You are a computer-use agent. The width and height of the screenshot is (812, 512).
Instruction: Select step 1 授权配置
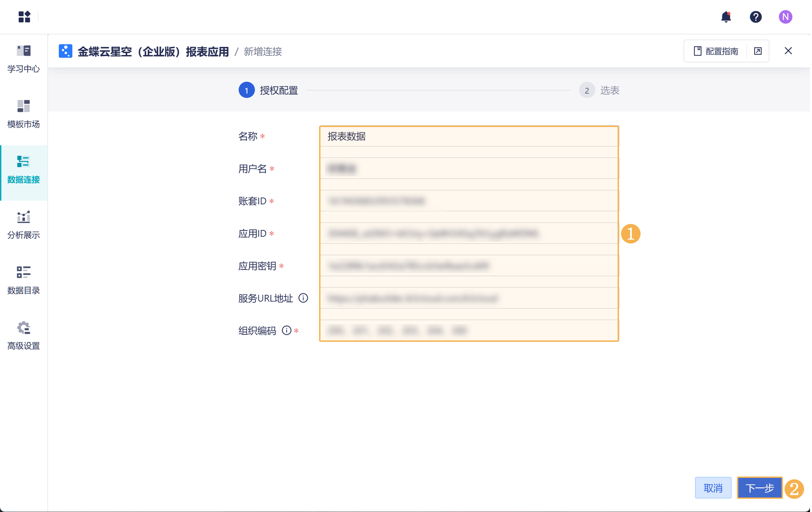268,90
